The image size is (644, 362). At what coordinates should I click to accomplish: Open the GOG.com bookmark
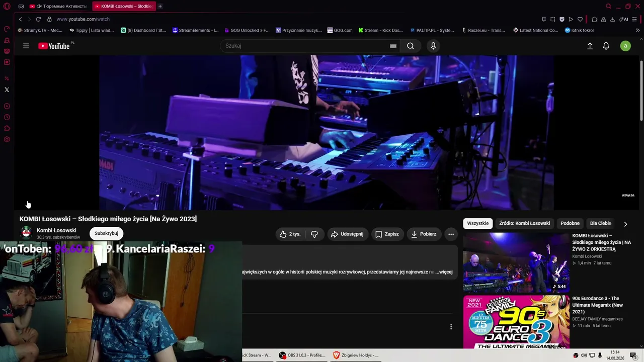[340, 30]
